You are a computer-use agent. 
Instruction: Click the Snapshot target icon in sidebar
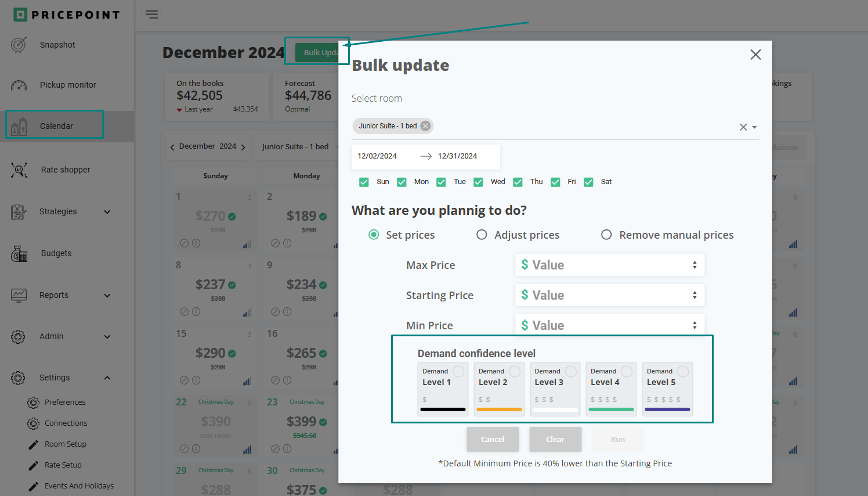pos(19,45)
